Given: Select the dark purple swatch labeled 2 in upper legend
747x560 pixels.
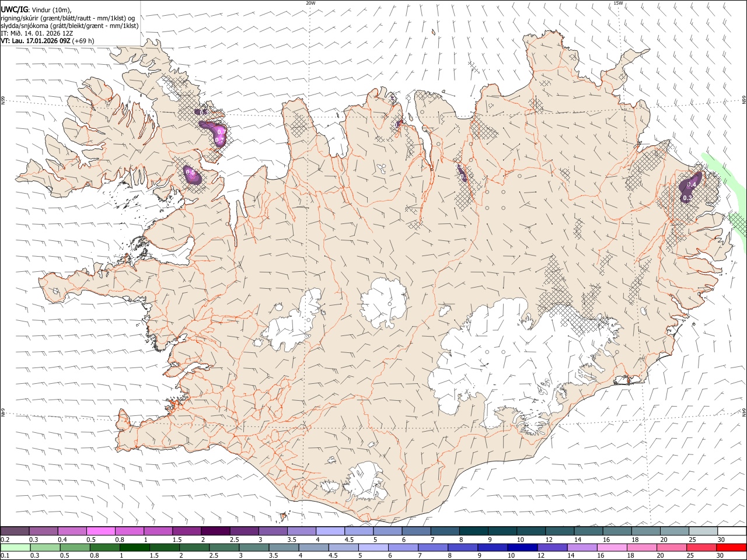Looking at the screenshot, I should pos(215,531).
